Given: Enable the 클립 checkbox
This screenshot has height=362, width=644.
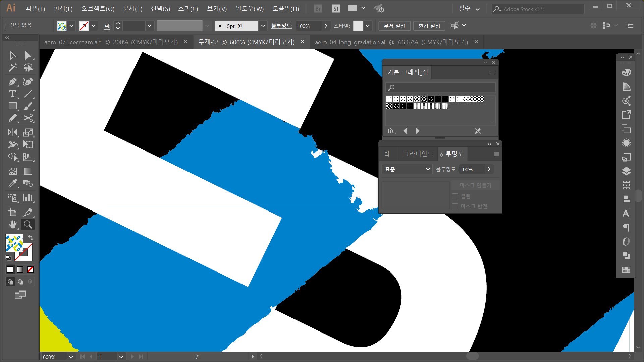Looking at the screenshot, I should coord(455,196).
